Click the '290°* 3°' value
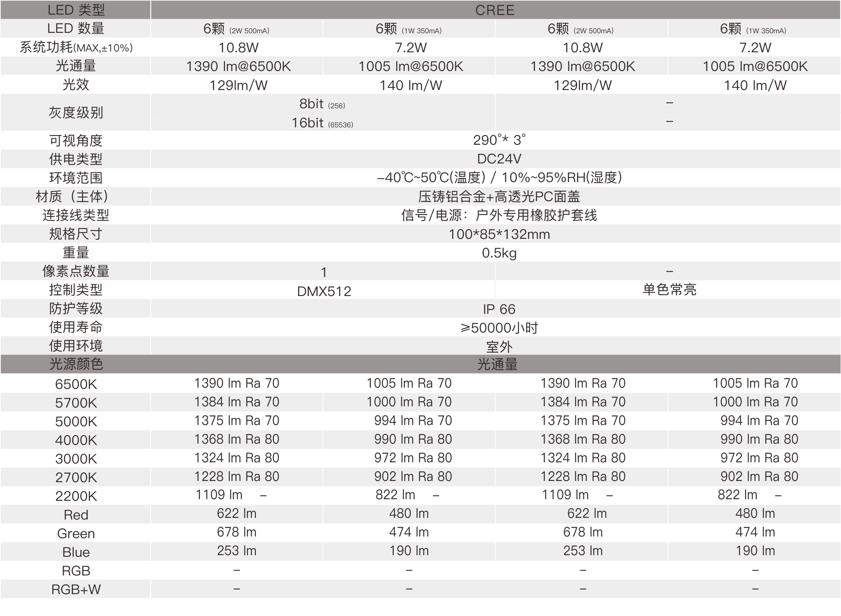 499,140
